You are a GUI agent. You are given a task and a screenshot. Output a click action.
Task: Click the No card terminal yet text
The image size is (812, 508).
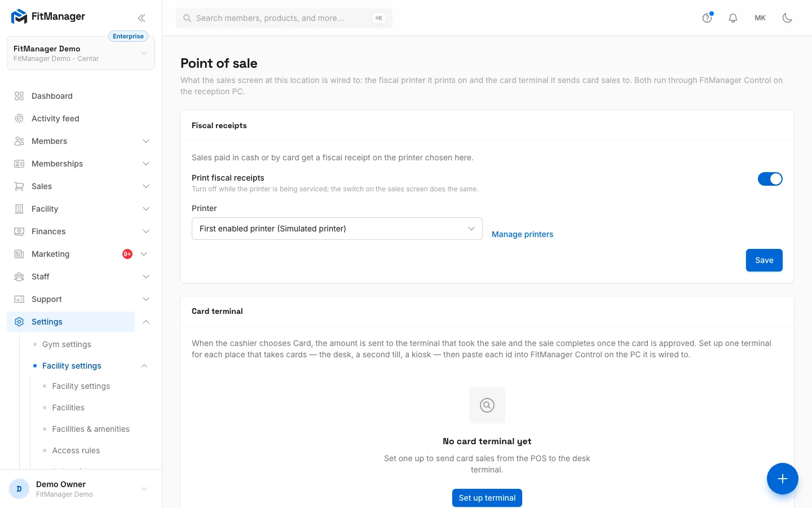tap(487, 441)
